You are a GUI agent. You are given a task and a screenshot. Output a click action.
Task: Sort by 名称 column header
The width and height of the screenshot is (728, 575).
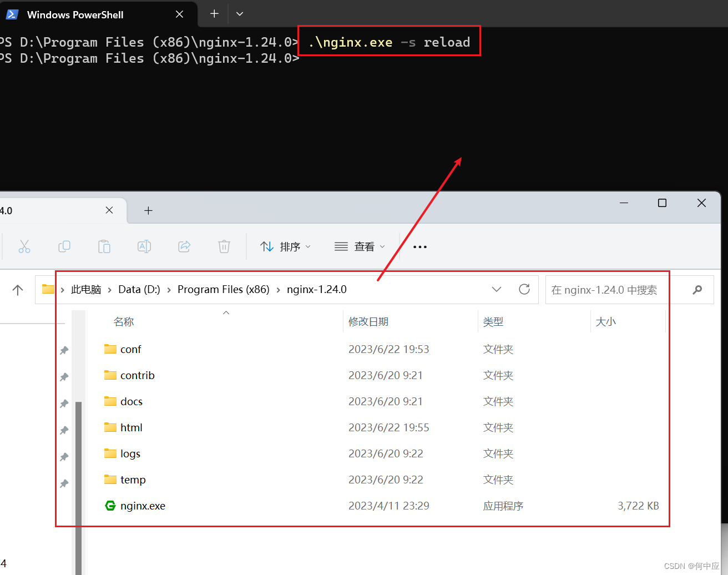tap(124, 322)
